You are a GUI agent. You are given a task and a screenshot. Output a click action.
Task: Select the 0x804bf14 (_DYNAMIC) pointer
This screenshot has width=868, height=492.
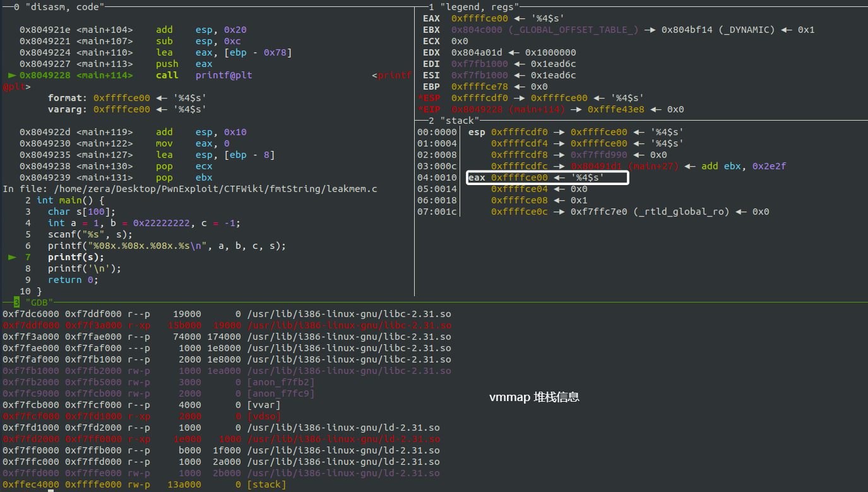tap(718, 30)
